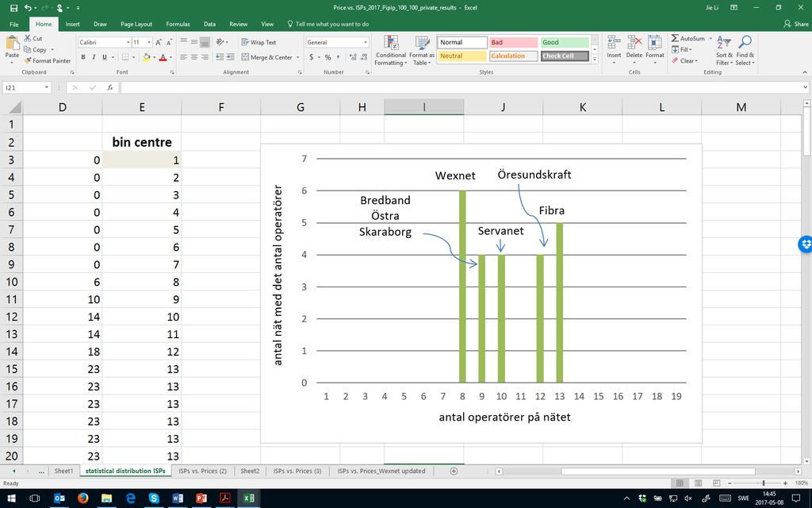Click the Share button

[x=796, y=24]
